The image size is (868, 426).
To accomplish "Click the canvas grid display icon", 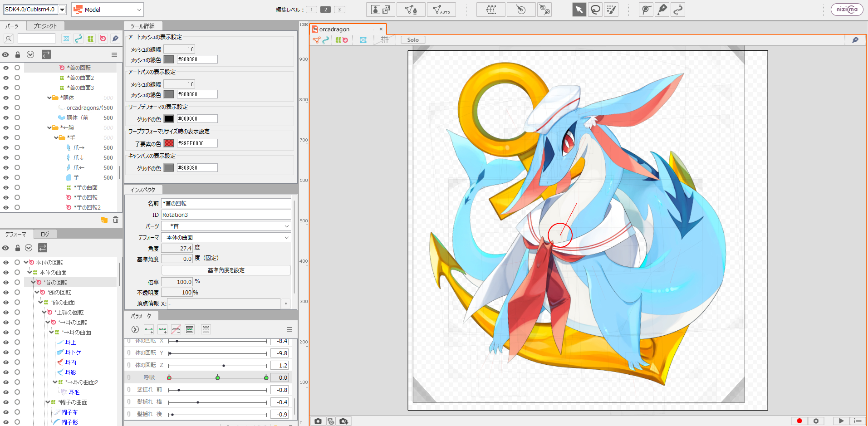I will pos(385,40).
